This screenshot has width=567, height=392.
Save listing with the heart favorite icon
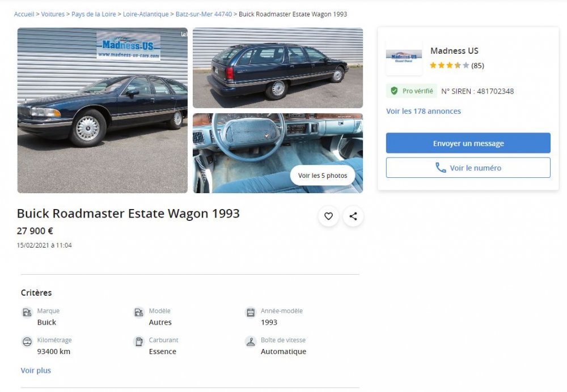328,216
